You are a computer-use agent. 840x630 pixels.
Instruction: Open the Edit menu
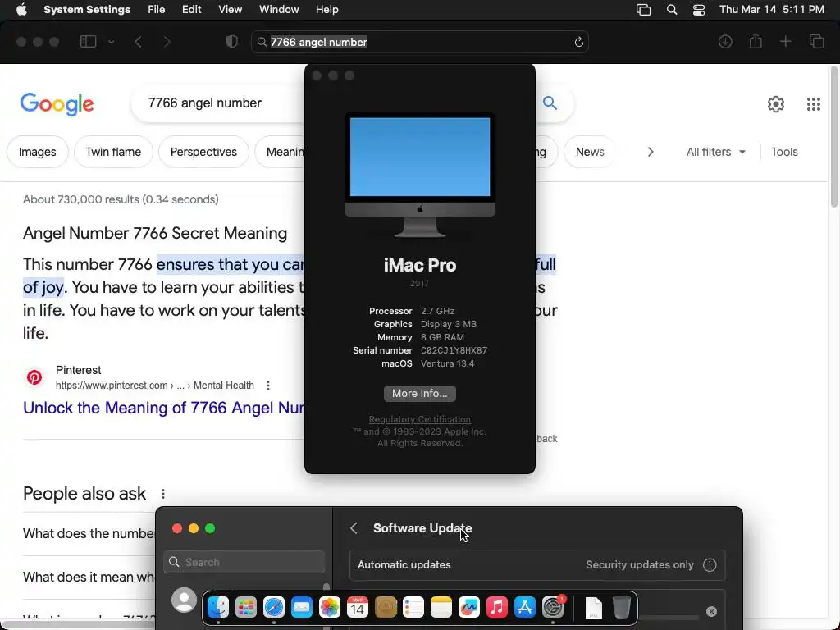pyautogui.click(x=191, y=10)
